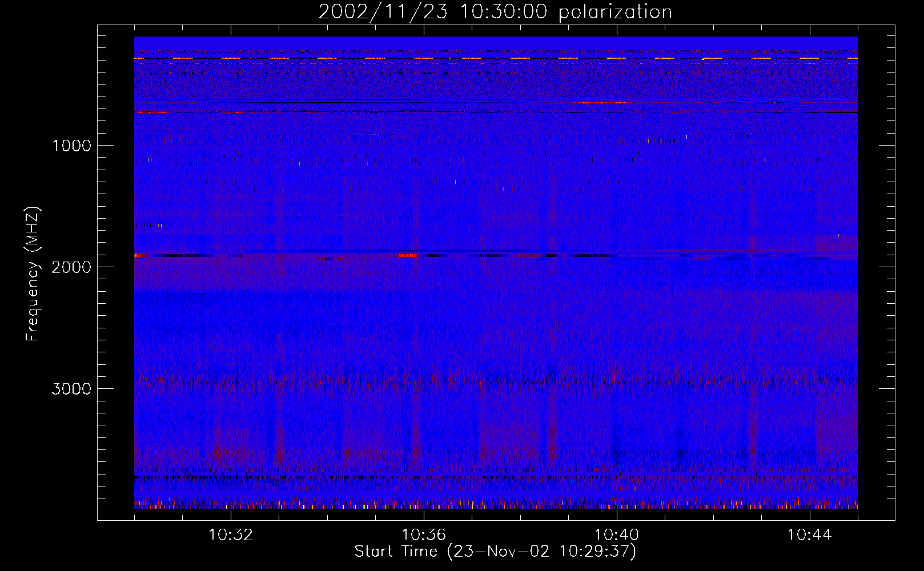Click the 1000 frequency tick label
924x571 pixels.
[71, 146]
